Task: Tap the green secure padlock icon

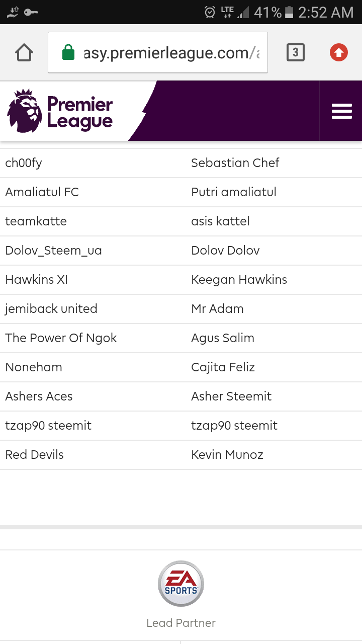Action: [x=68, y=52]
